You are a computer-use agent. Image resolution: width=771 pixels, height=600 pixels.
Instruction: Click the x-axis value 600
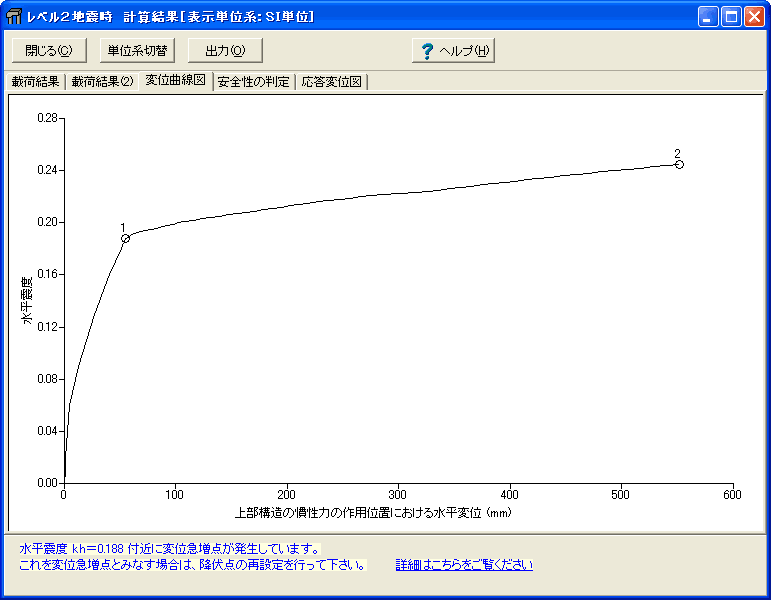[x=732, y=495]
